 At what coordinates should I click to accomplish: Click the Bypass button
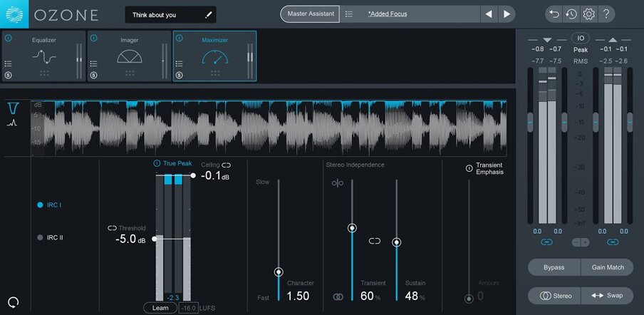point(554,267)
